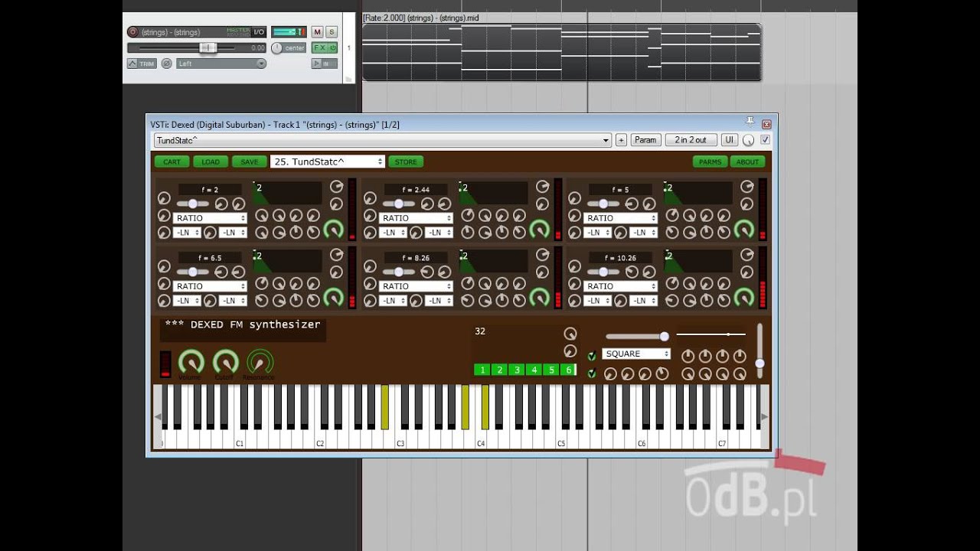Image resolution: width=980 pixels, height=551 pixels.
Task: Toggle the checkbox beside SQUARE dropdown
Action: [x=592, y=357]
